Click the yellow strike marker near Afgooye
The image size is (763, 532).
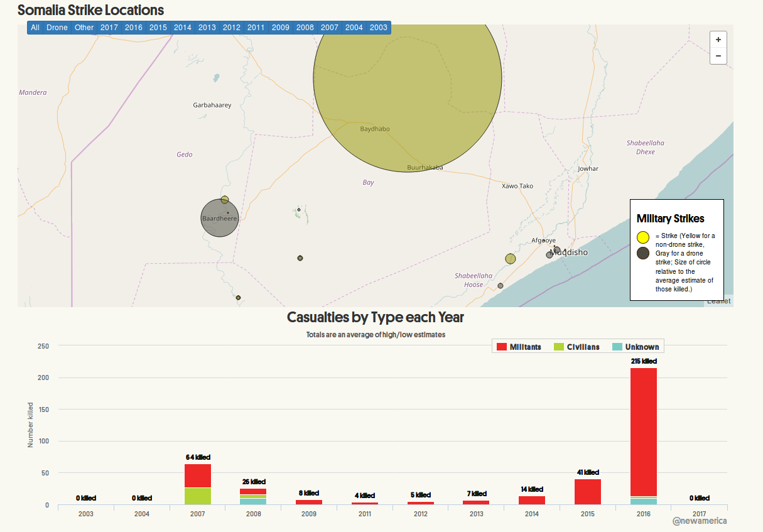(511, 259)
